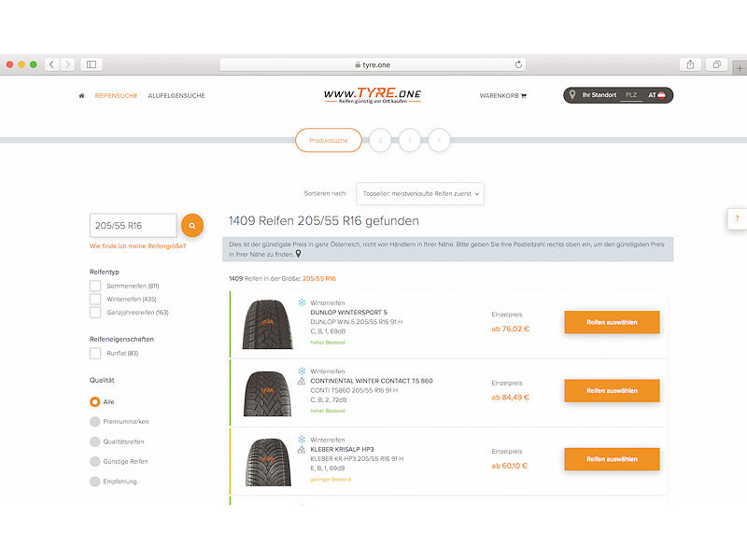Toggle the Safari sidebar button
Viewport: 747px width, 560px height.
click(92, 64)
